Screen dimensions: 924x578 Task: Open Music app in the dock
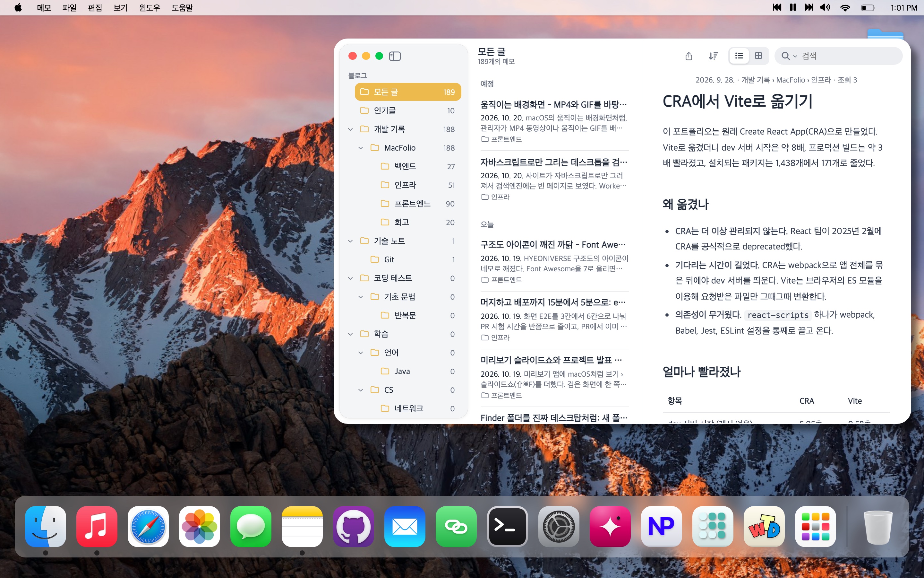coord(97,526)
